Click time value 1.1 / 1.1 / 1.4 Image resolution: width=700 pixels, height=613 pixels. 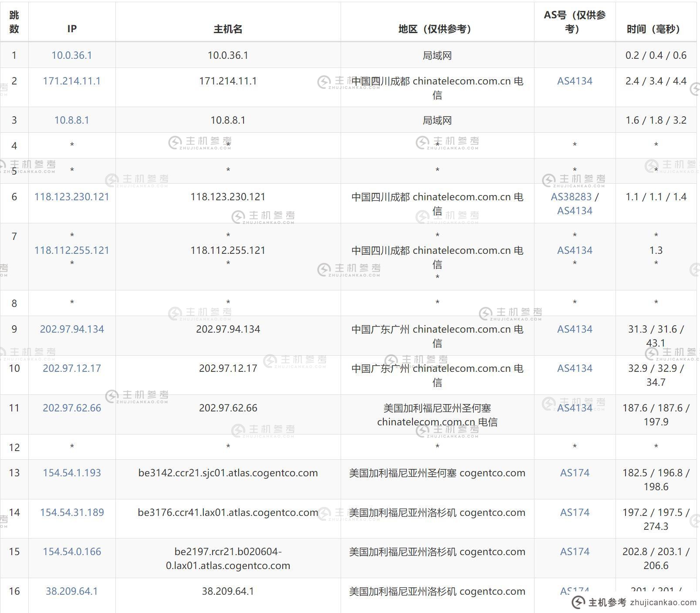point(656,197)
